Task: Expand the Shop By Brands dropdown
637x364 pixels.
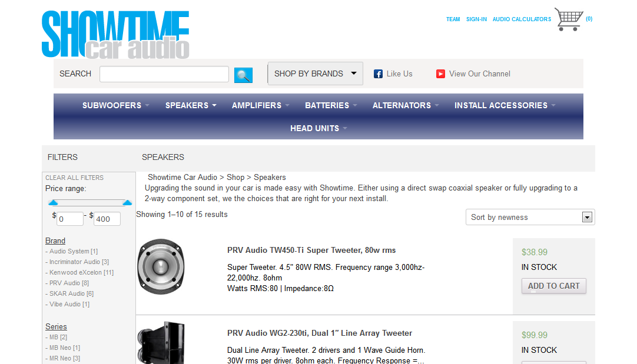Action: 315,74
